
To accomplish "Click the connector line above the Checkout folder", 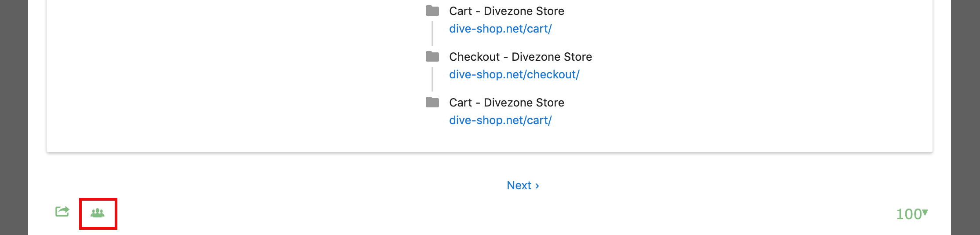I will (x=432, y=33).
